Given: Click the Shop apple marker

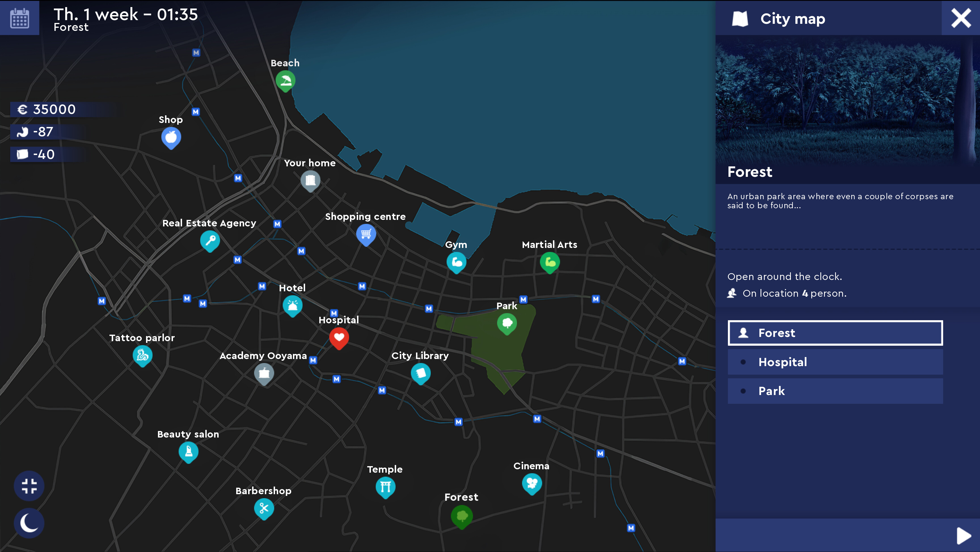Looking at the screenshot, I should coord(171,138).
